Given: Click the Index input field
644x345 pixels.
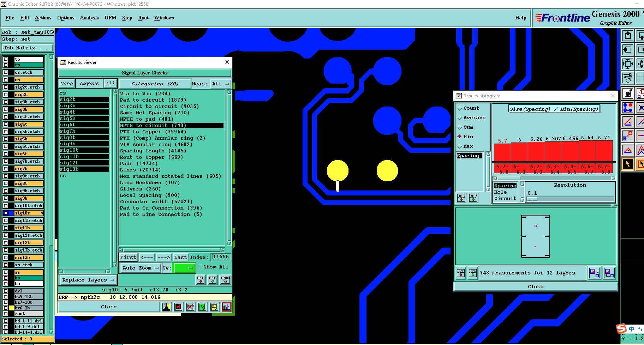Looking at the screenshot, I should [221, 257].
